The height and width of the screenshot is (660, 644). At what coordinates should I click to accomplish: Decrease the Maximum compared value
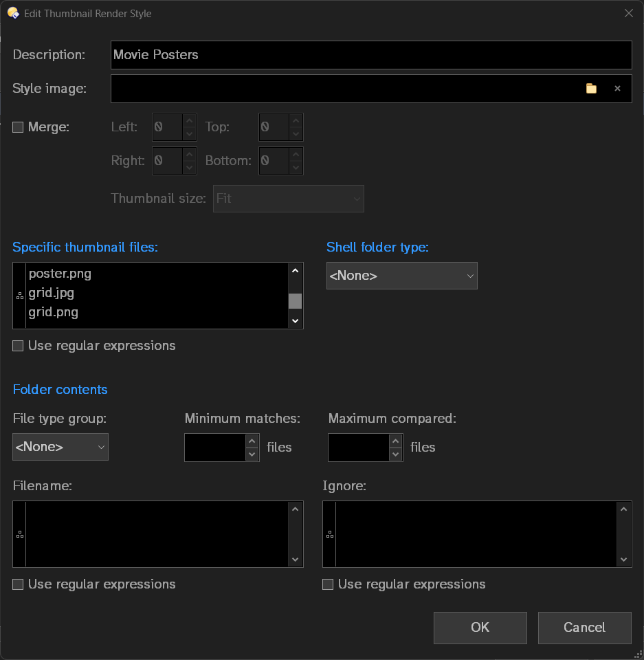pos(396,454)
